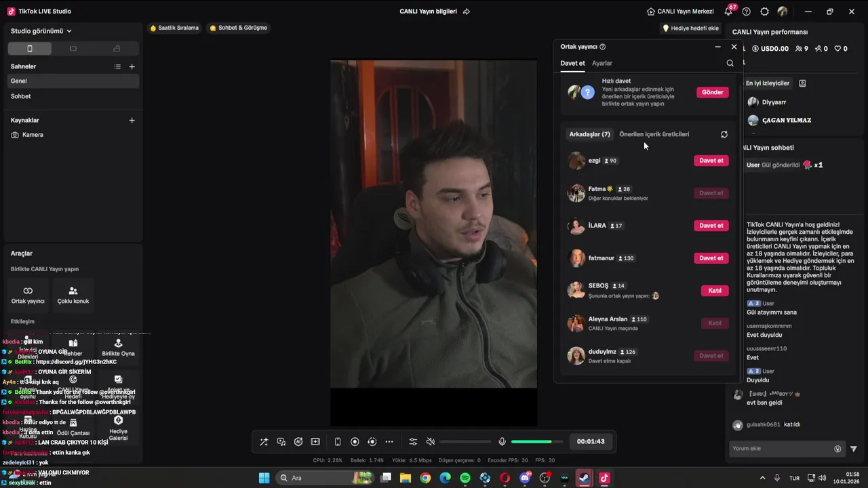
Task: Toggle the microphone mute icon
Action: click(502, 442)
